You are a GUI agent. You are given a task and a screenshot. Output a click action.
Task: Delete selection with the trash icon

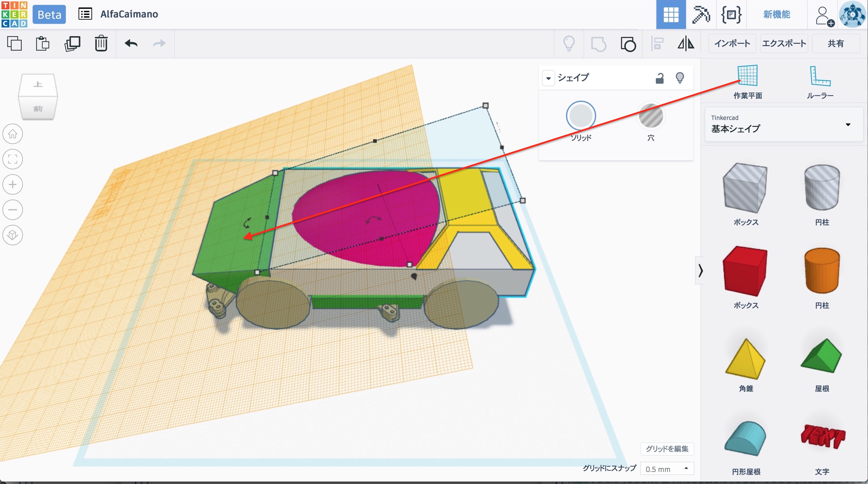point(101,43)
